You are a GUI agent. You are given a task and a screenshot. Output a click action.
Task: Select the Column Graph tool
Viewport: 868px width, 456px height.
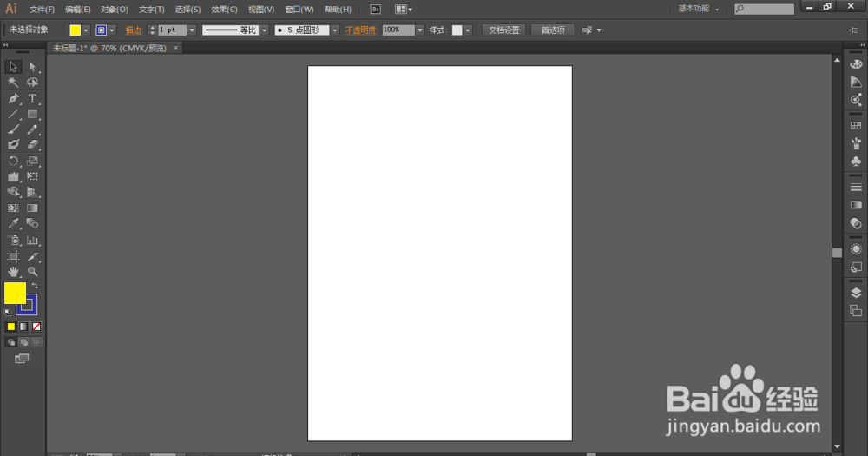coord(32,240)
